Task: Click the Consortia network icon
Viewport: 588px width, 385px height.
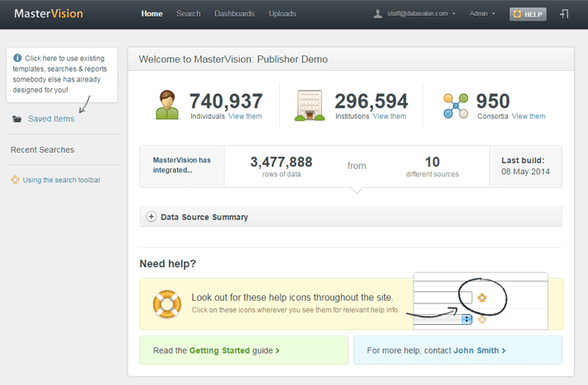Action: pos(455,106)
